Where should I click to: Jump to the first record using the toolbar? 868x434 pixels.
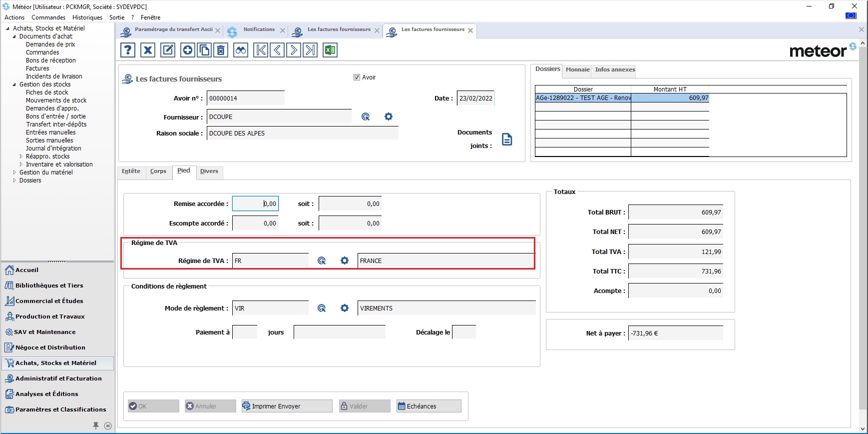tap(261, 50)
